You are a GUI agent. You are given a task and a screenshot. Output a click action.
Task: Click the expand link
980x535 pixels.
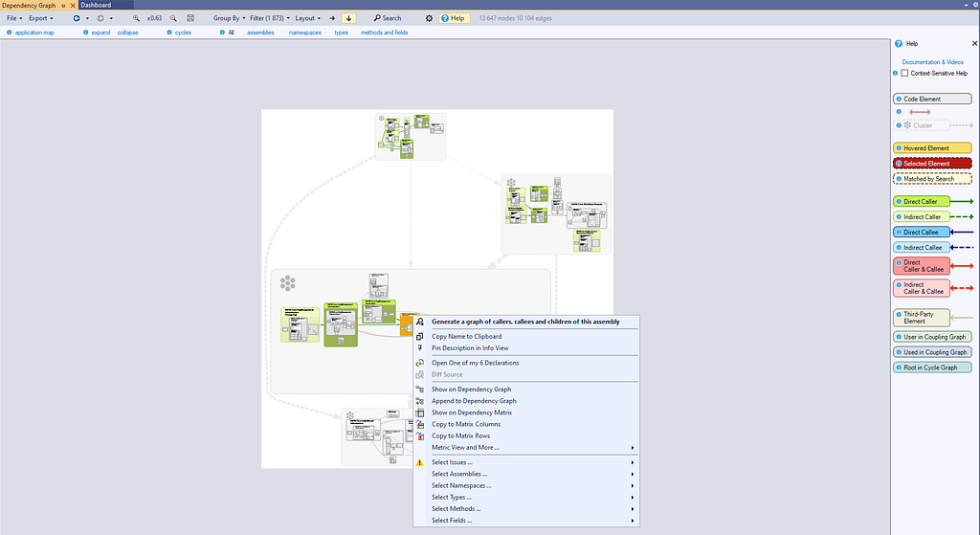click(100, 33)
